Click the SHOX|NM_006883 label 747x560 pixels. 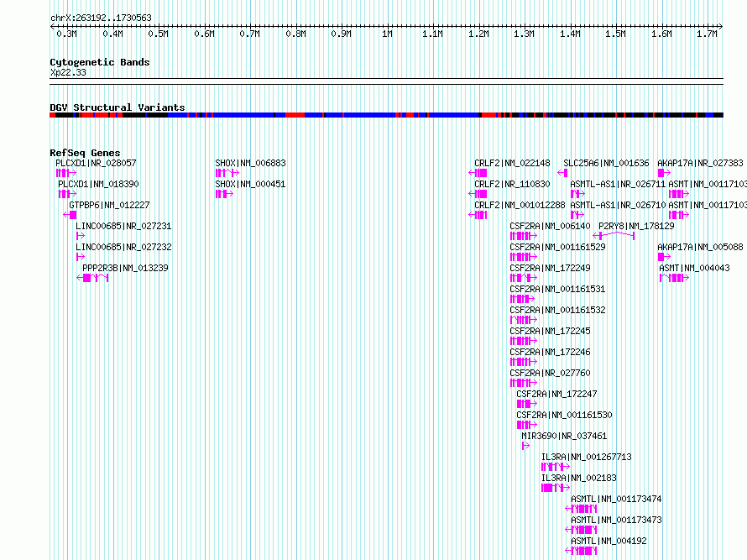pos(251,163)
